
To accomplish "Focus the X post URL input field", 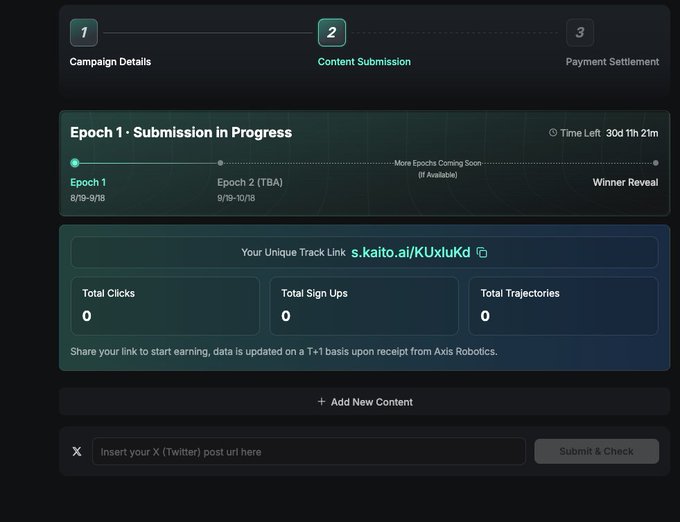I will click(x=309, y=451).
